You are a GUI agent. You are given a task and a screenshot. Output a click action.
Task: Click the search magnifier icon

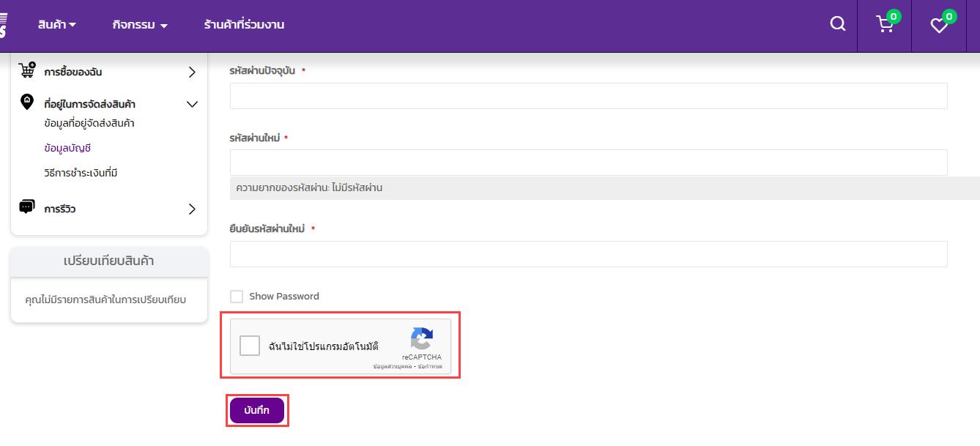click(x=837, y=24)
